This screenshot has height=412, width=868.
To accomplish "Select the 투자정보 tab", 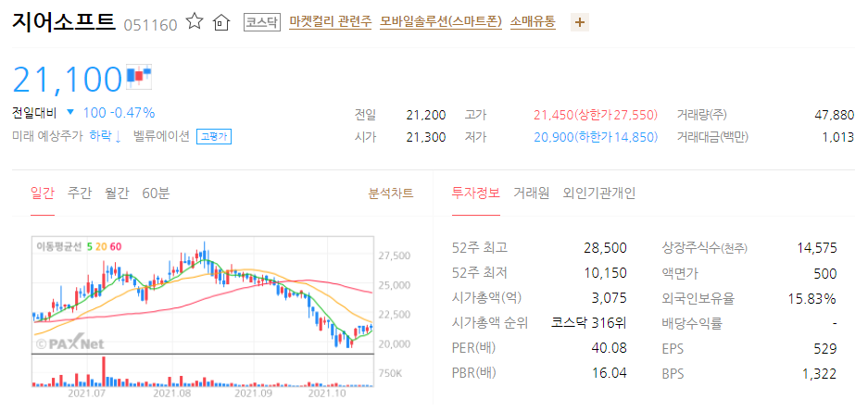I will point(476,193).
